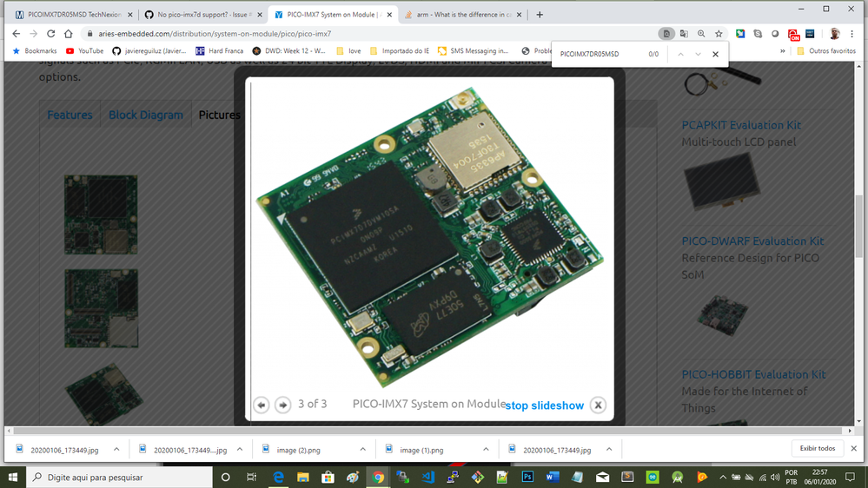The height and width of the screenshot is (488, 868).
Task: Bookmark this page with the star icon
Action: tap(719, 34)
